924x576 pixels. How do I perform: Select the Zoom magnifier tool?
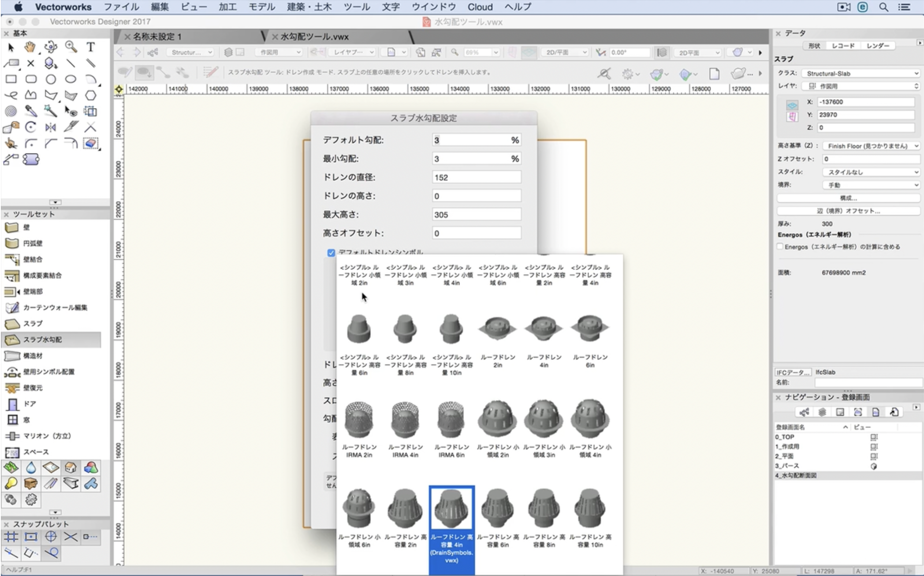tap(71, 47)
